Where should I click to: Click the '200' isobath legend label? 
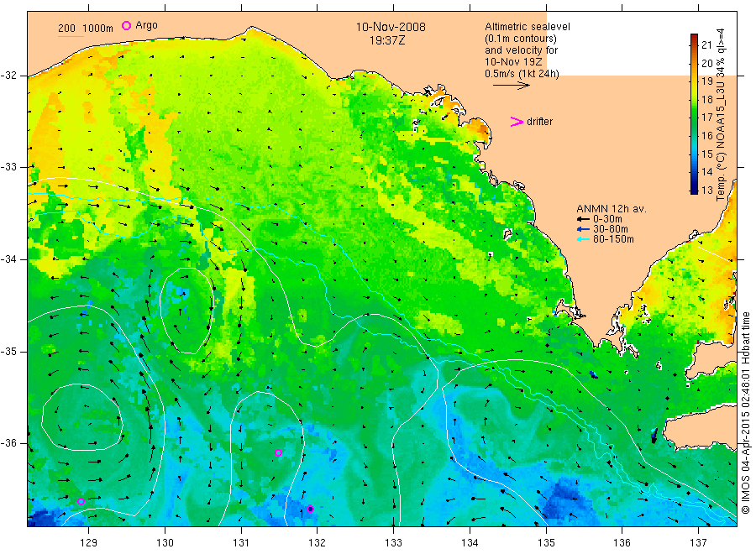pyautogui.click(x=66, y=29)
